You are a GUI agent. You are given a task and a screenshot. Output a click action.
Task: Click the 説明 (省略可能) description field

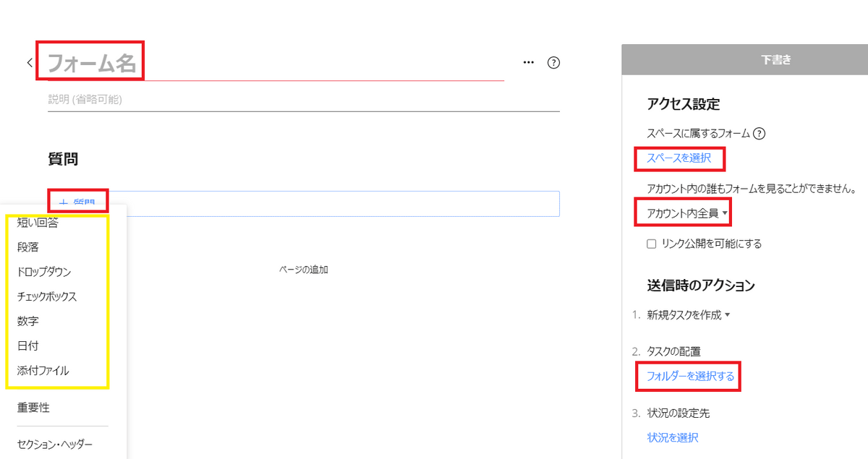304,100
